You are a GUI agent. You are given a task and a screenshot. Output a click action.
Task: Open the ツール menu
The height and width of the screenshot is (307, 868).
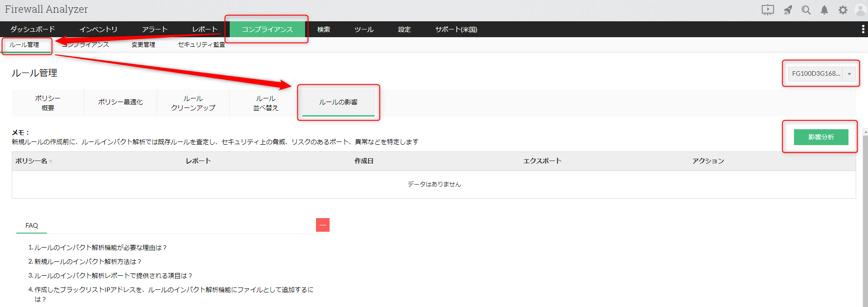(364, 29)
